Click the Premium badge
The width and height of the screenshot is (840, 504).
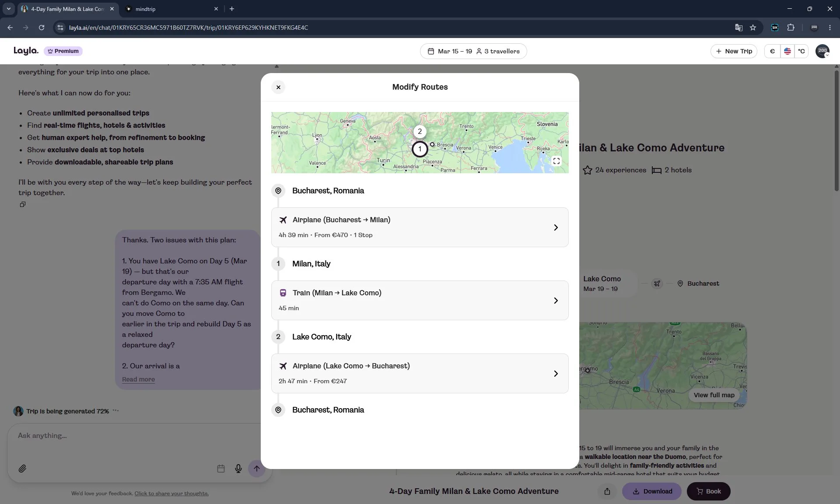point(63,51)
